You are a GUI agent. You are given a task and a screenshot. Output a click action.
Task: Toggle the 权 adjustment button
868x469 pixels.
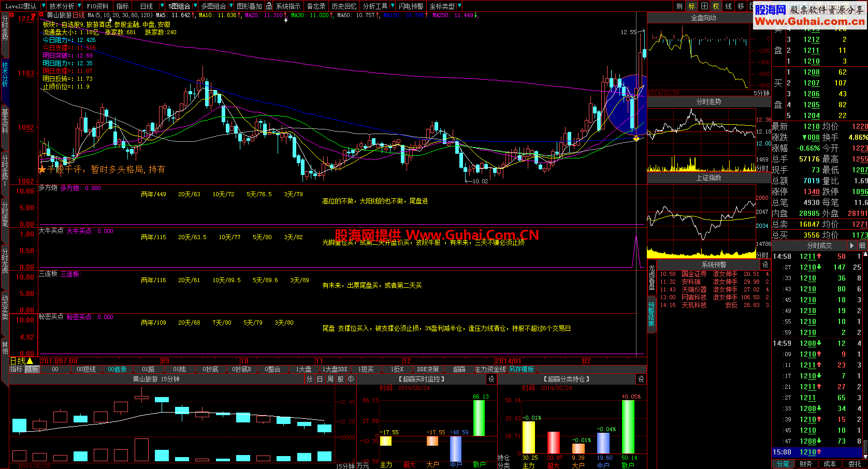(716, 6)
